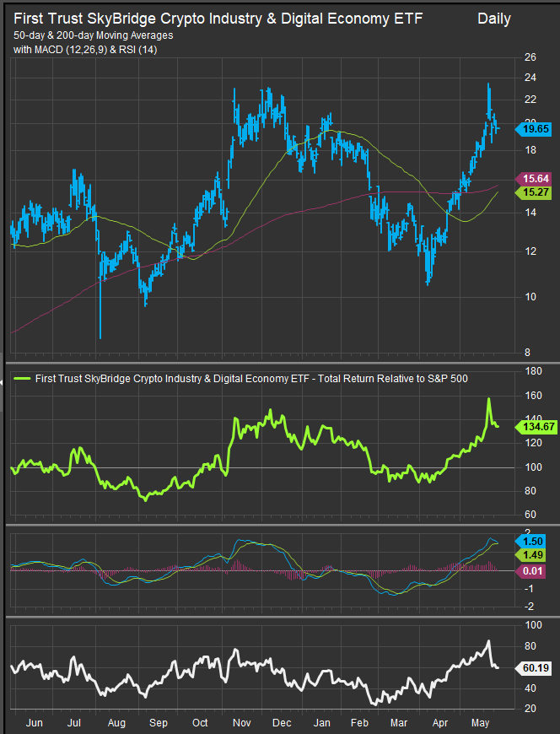Click the Apr month label on the time axis

point(440,723)
